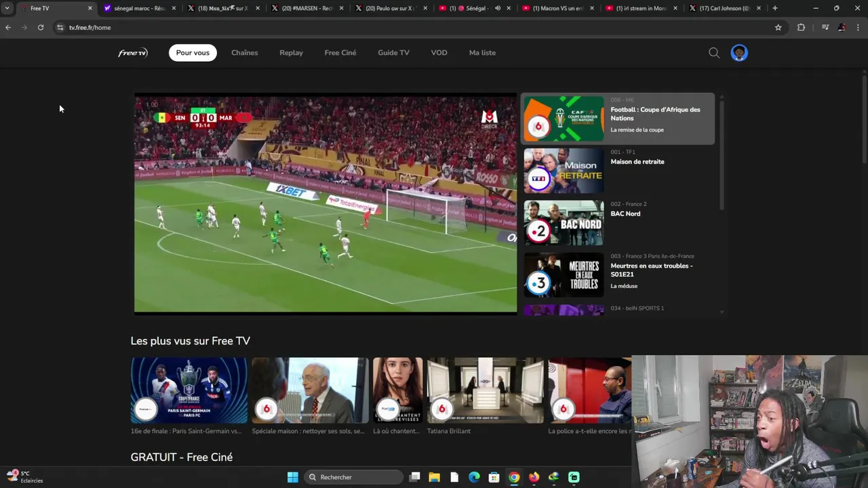
Task: Click the Free TV logo
Action: coord(132,53)
